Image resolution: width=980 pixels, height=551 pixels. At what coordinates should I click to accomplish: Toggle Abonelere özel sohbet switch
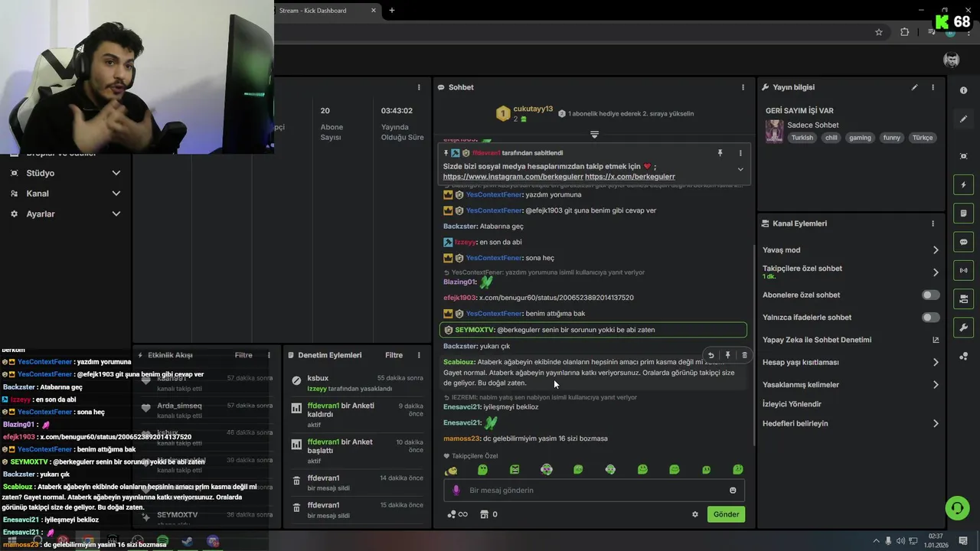click(x=930, y=295)
